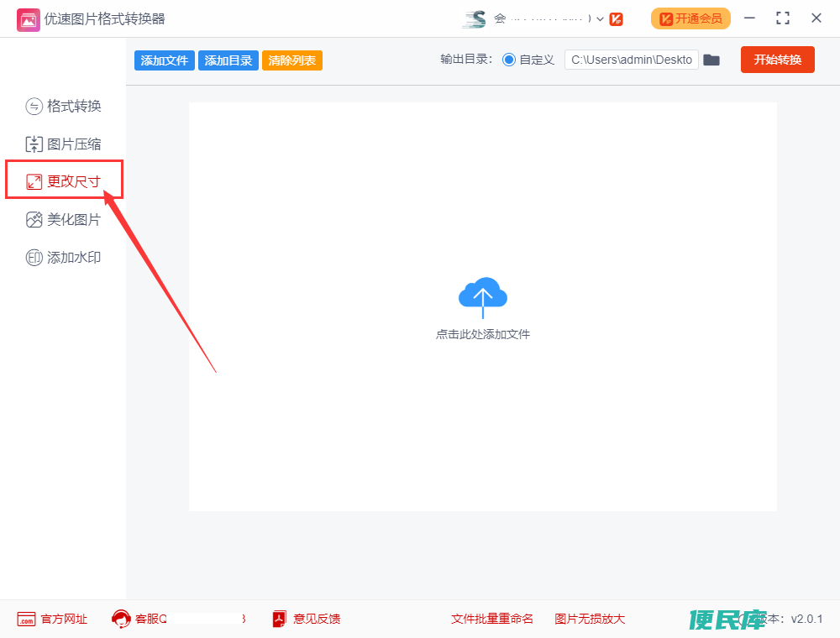Image resolution: width=840 pixels, height=638 pixels.
Task: Select 更改尺寸 resize option in sidebar
Action: 63,181
